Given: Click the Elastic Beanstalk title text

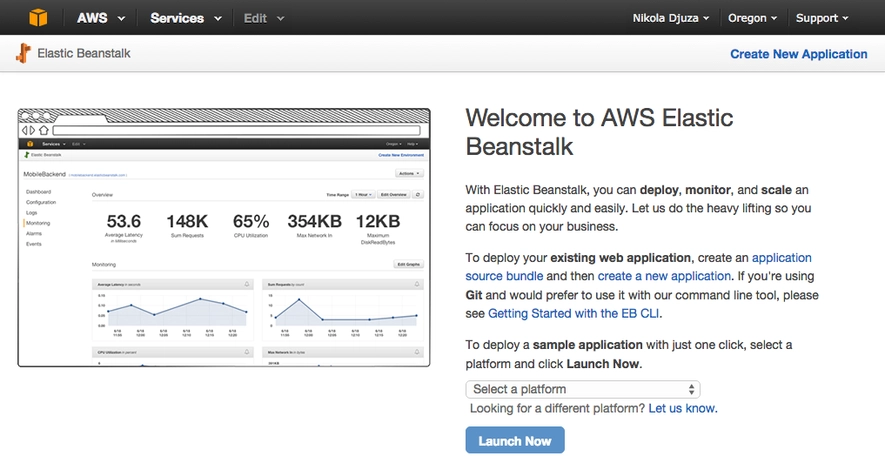Looking at the screenshot, I should (84, 54).
